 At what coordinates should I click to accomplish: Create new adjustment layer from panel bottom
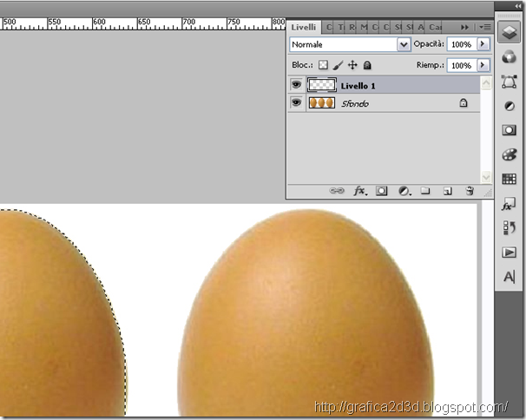click(404, 191)
